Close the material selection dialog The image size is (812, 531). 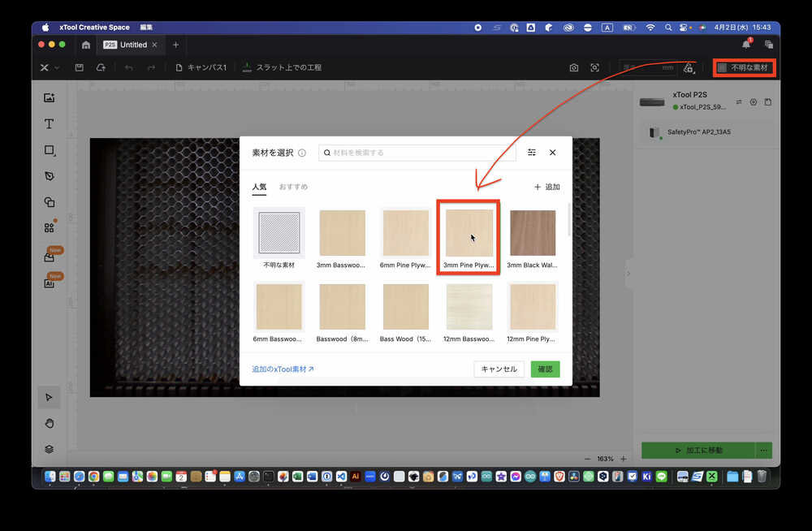pos(552,153)
